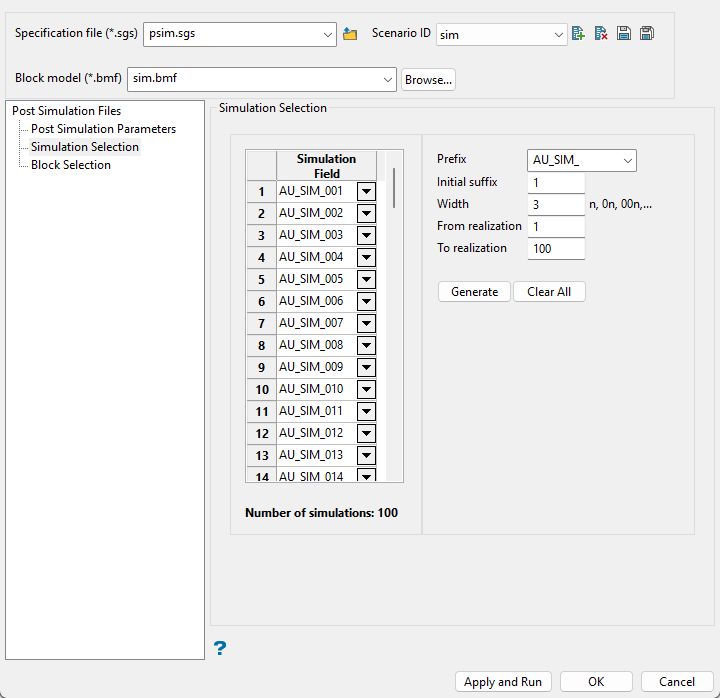Open the Prefix AU_SIM_ dropdown

(627, 160)
